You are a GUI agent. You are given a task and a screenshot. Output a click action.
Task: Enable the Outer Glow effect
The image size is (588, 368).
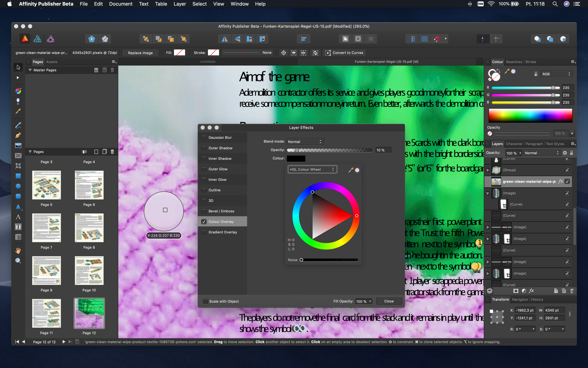pyautogui.click(x=204, y=169)
